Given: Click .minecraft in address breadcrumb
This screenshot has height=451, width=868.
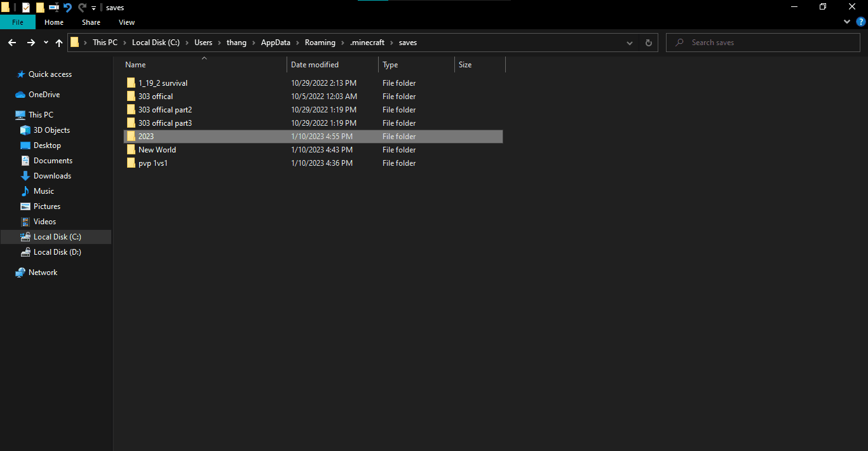Looking at the screenshot, I should 367,43.
